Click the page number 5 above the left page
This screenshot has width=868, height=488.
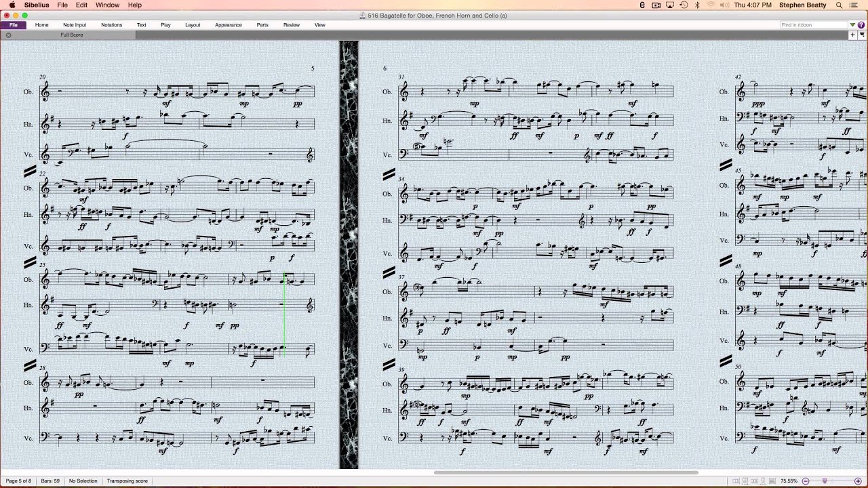pos(313,68)
